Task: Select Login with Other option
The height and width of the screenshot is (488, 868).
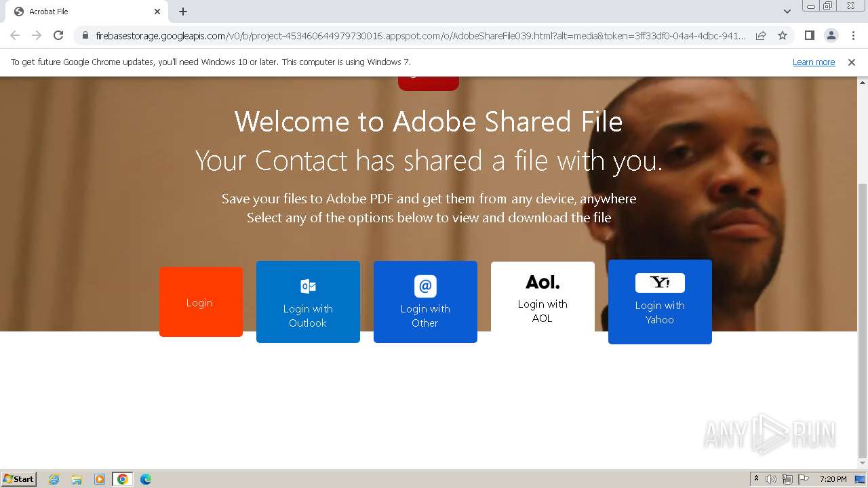Action: click(425, 302)
